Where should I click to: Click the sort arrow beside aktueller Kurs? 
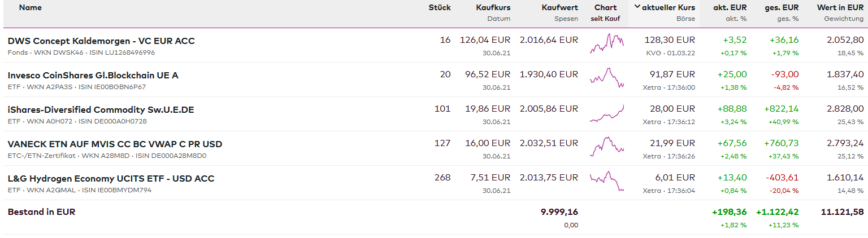pyautogui.click(x=637, y=7)
